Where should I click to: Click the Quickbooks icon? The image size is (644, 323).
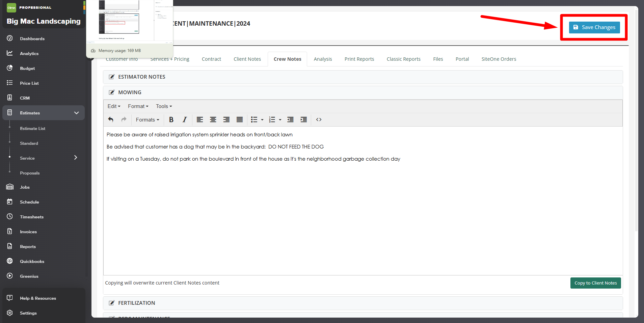(10, 261)
